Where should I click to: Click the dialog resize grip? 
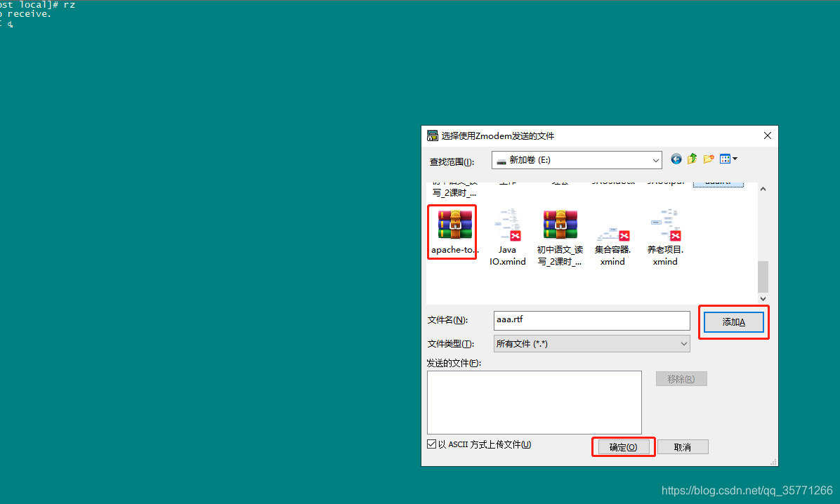(773, 462)
